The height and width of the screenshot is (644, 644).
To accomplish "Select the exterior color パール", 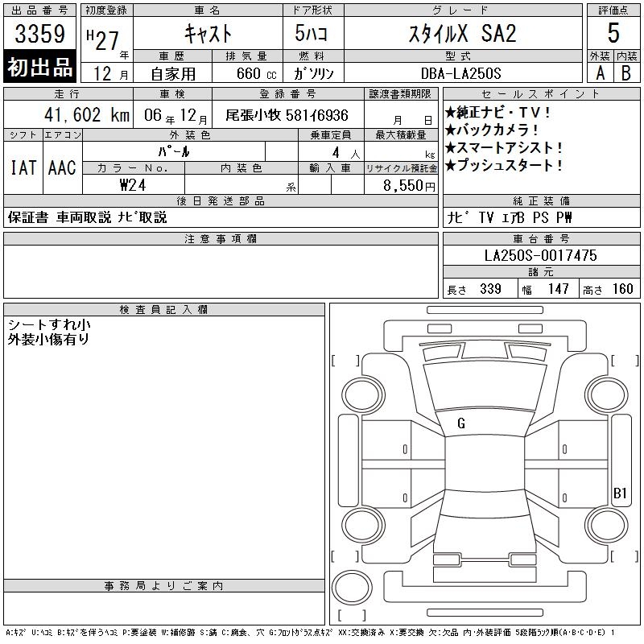I will 174,151.
